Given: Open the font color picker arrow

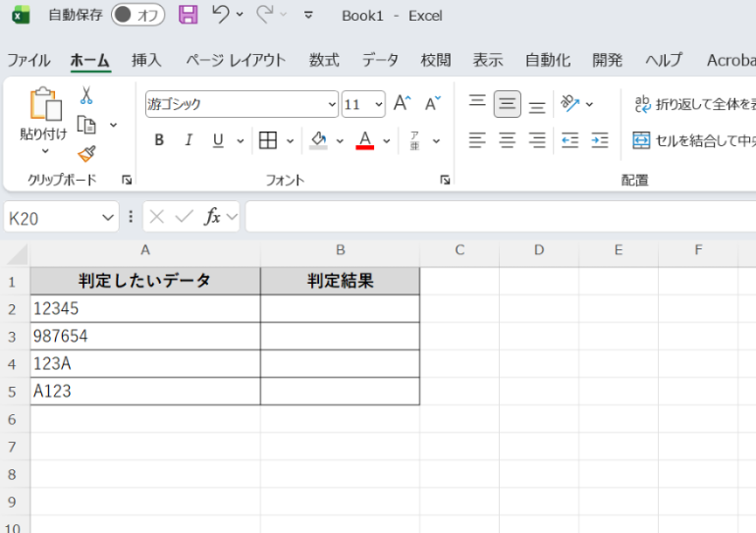Looking at the screenshot, I should tap(387, 141).
